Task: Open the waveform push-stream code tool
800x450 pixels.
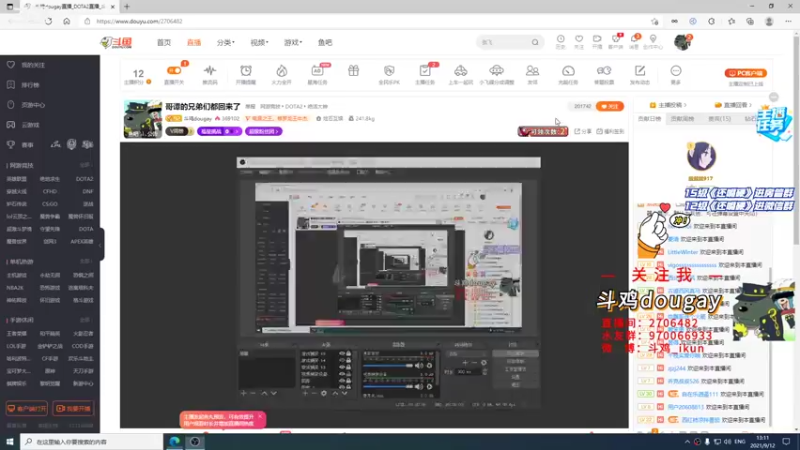Action: pyautogui.click(x=210, y=74)
